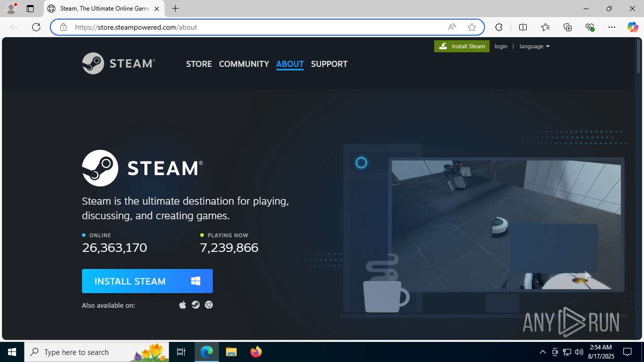Open the tab actions menu

[30, 9]
